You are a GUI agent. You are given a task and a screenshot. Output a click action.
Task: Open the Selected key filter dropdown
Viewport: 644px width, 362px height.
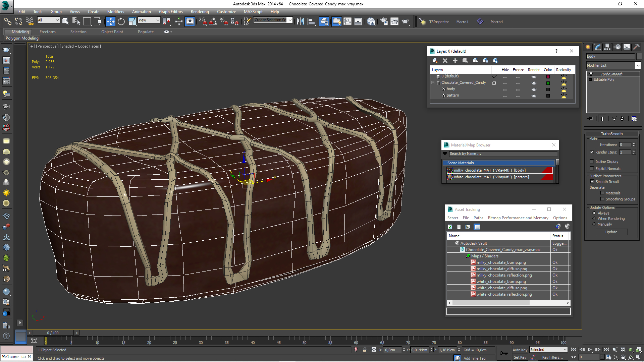click(x=548, y=350)
